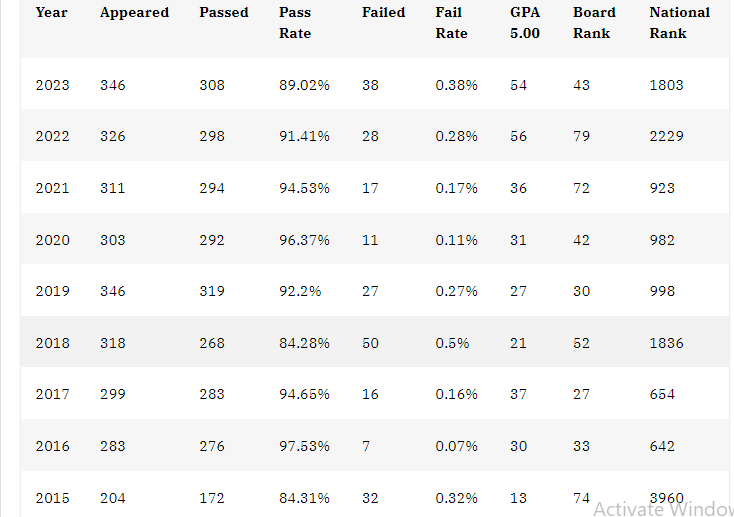Click passed value 319 in 2019 row
Viewport: 734px width, 517px height.
pos(212,291)
